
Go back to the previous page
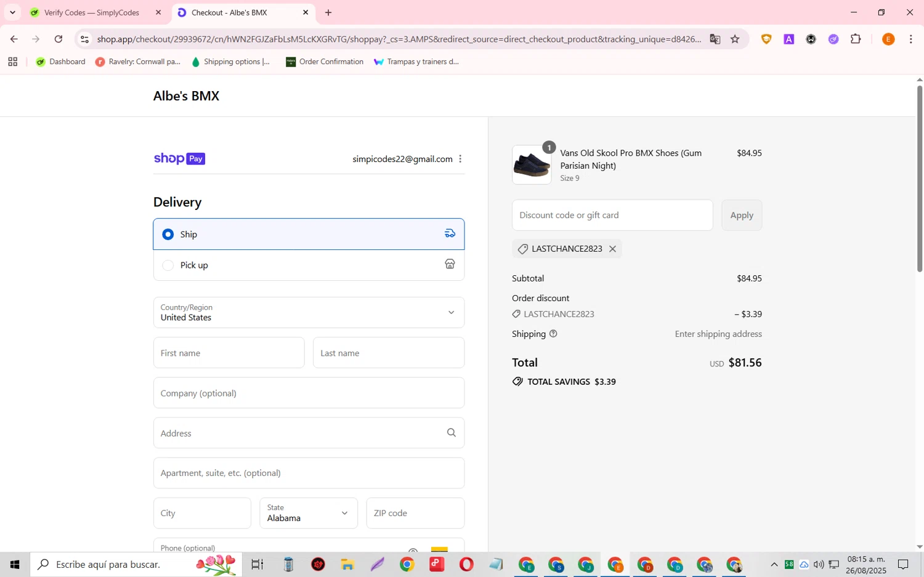tap(14, 39)
